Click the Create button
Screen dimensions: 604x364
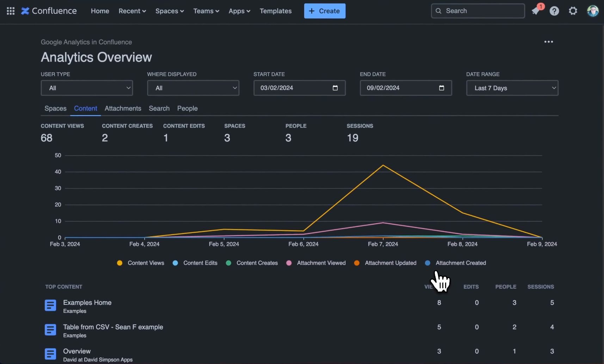325,11
